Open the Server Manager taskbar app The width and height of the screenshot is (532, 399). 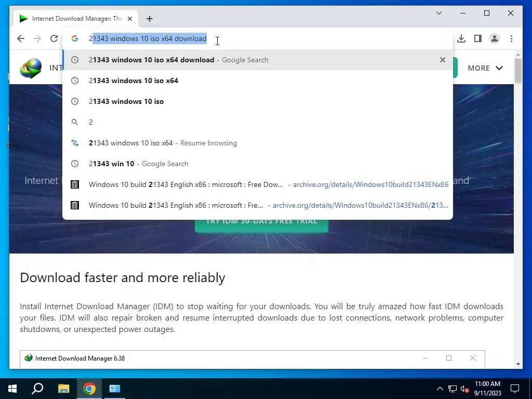[115, 389]
